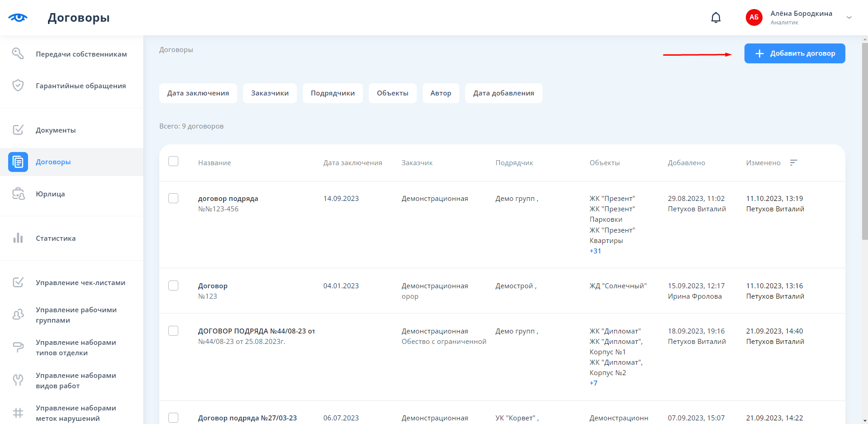The image size is (868, 424).
Task: Open Управление рабочими группами section
Action: (76, 315)
